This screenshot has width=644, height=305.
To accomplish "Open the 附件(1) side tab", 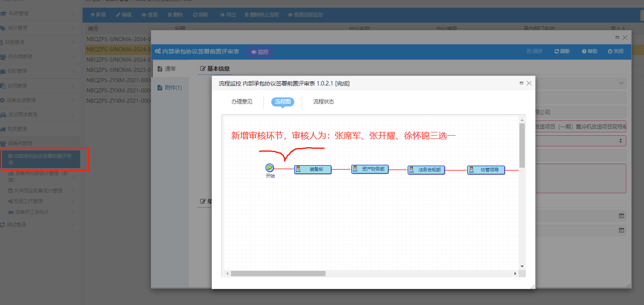I will click(170, 88).
